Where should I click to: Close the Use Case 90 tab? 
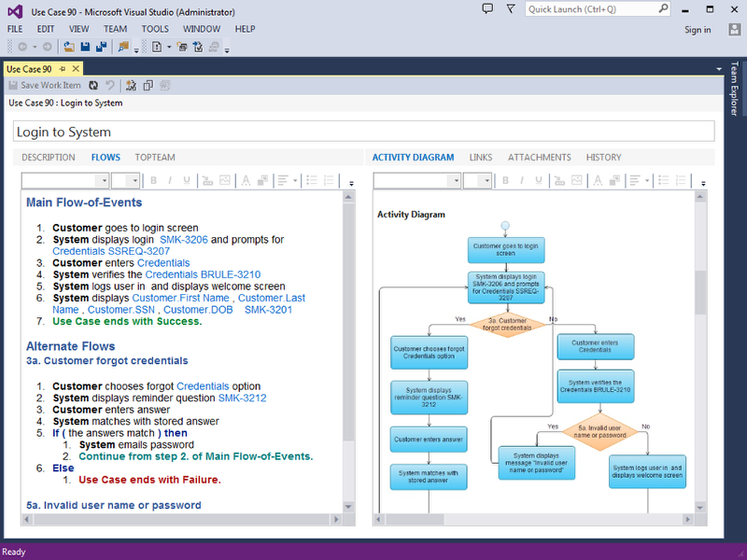(76, 68)
